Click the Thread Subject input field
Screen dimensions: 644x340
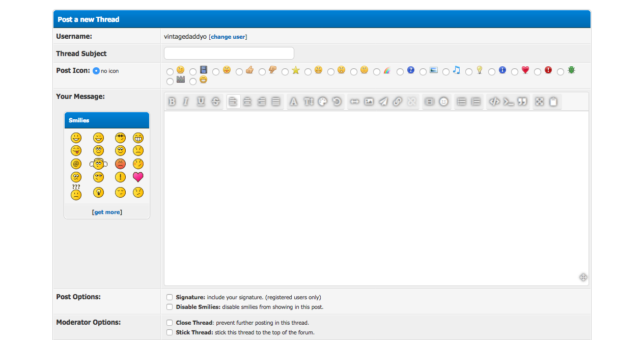(229, 54)
